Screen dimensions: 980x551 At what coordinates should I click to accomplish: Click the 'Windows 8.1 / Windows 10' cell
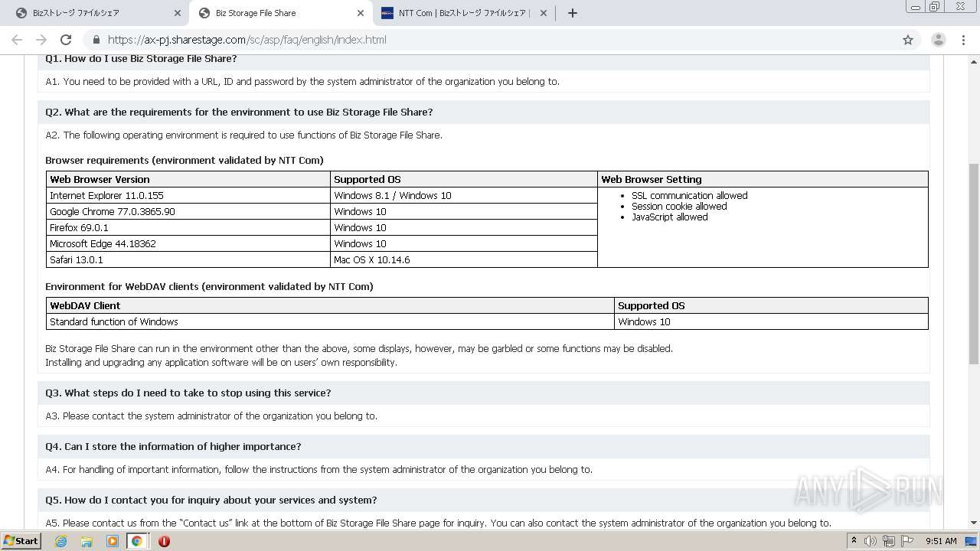pyautogui.click(x=464, y=196)
